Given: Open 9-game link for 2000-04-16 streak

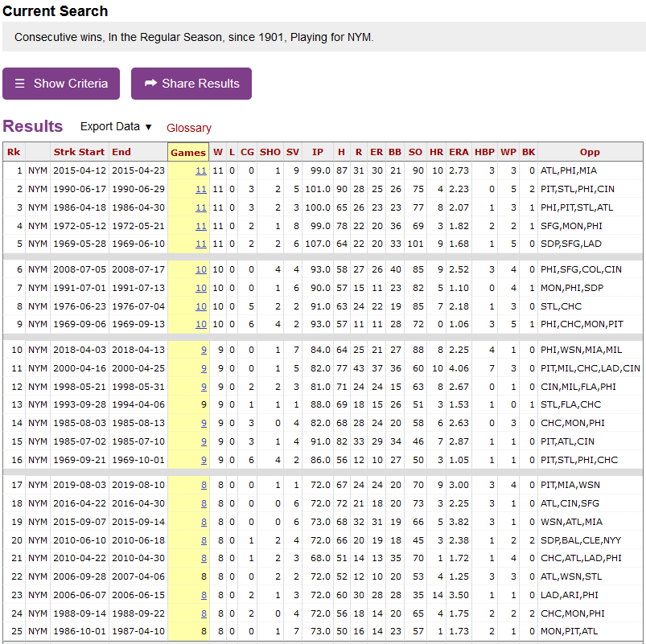Looking at the screenshot, I should (204, 368).
